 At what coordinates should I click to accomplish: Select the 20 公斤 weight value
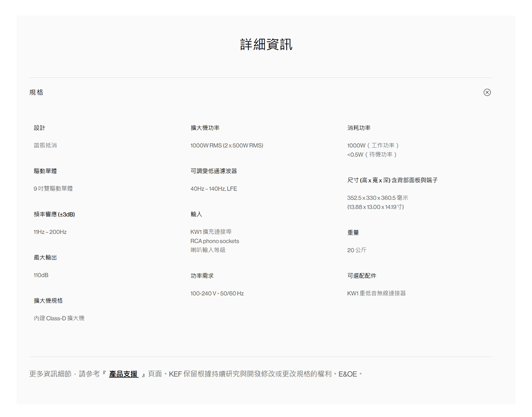(357, 250)
